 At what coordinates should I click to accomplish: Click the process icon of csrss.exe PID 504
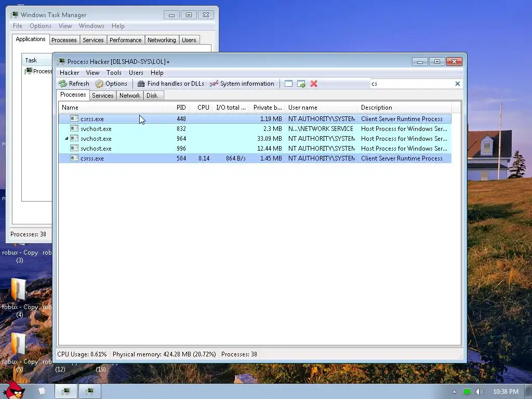tap(74, 158)
